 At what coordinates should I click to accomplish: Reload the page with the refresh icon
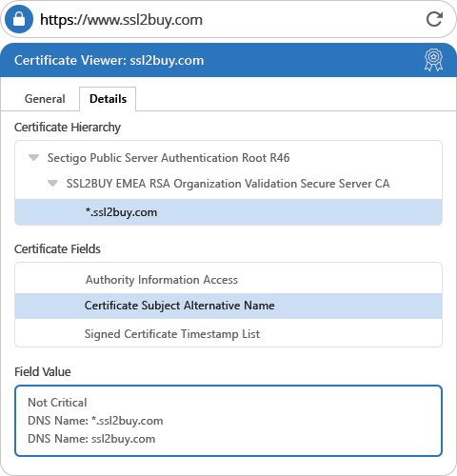pos(434,19)
